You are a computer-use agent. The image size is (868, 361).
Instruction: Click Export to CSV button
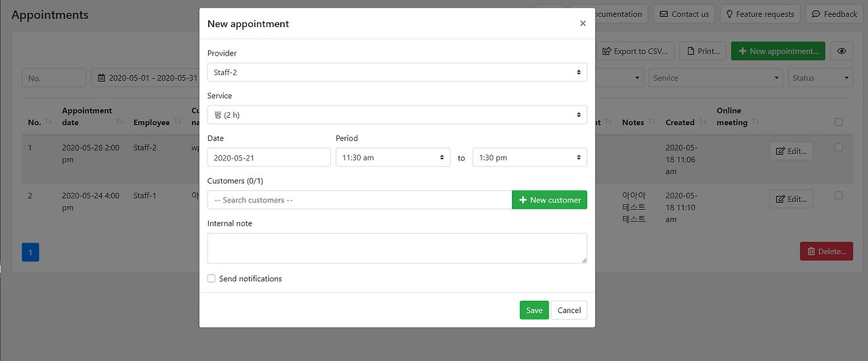coord(636,51)
